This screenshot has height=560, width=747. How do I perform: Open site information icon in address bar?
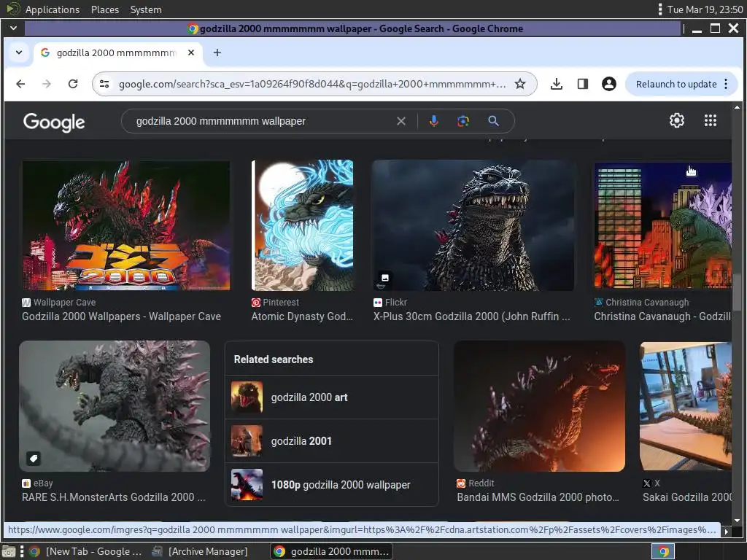tap(104, 84)
